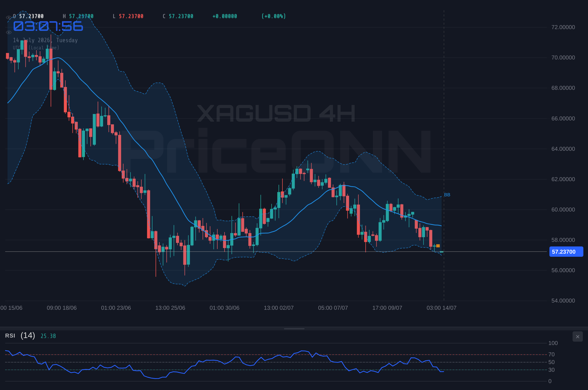Viewport: 588px width, 390px height.
Task: Click the date 14 July 2026, Tuesday
Action: (x=45, y=40)
